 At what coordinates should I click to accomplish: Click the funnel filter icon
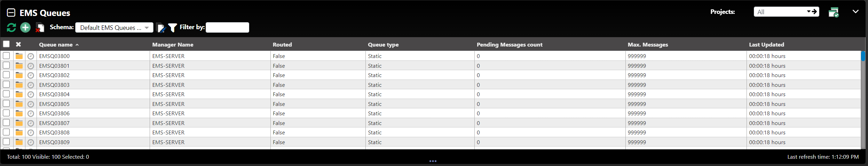point(172,28)
